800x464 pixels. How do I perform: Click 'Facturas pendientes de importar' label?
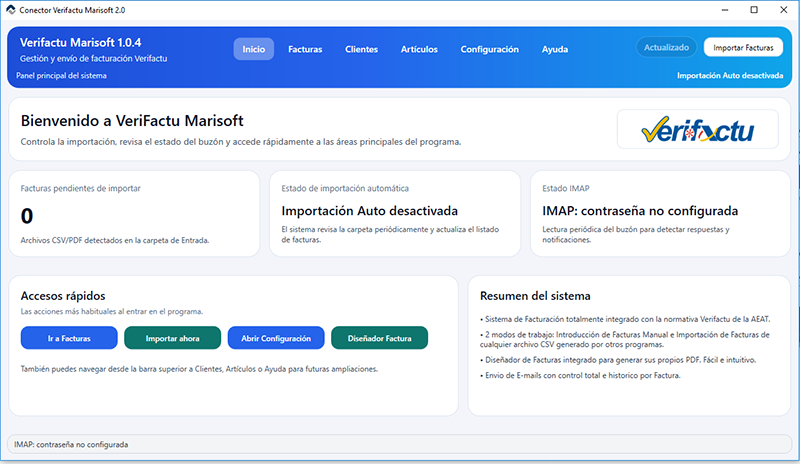tap(81, 188)
